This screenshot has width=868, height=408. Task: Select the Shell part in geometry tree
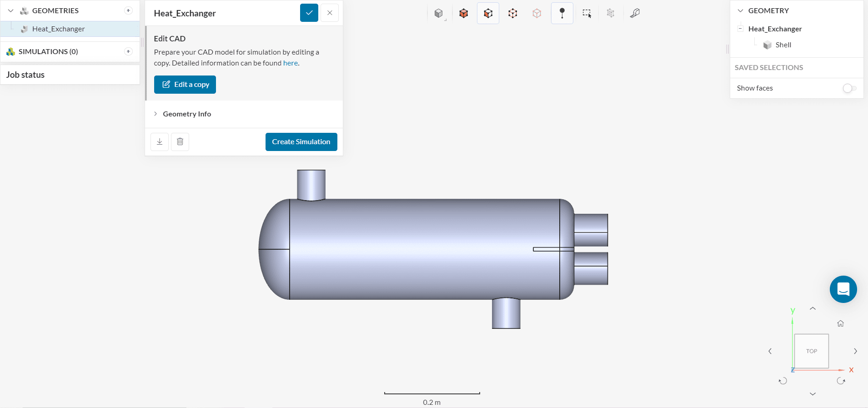783,45
